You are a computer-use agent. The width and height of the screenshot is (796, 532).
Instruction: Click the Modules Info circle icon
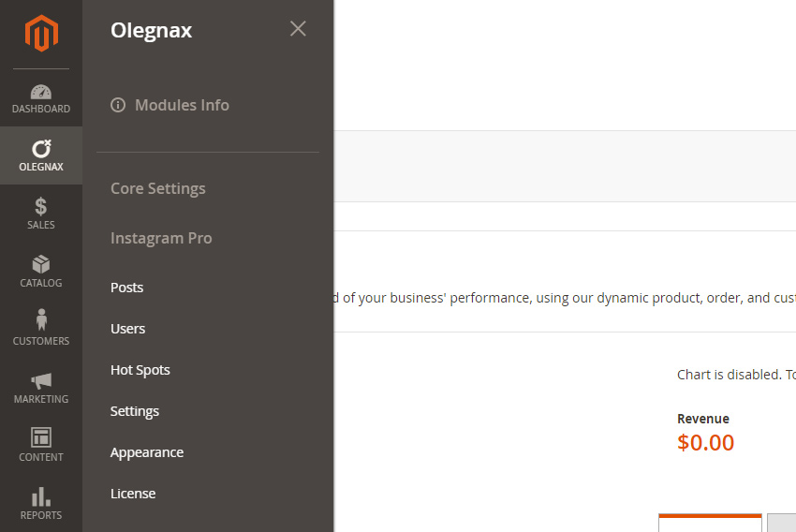(x=118, y=105)
